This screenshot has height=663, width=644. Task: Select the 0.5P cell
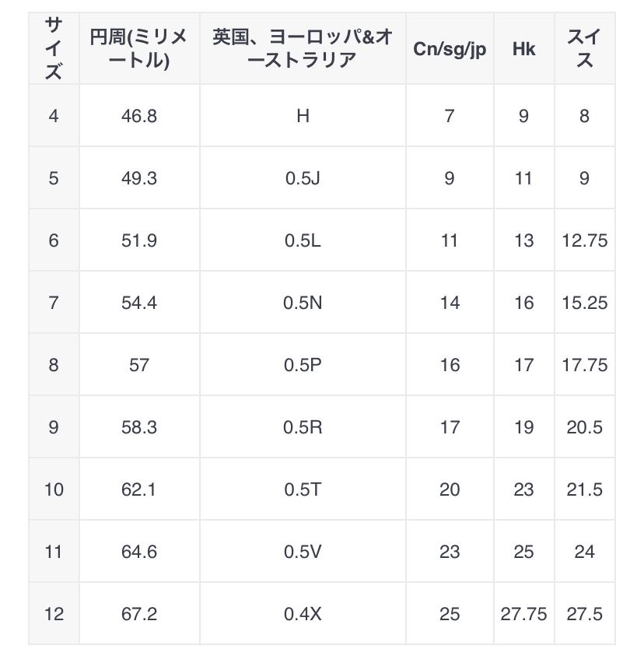click(x=303, y=365)
